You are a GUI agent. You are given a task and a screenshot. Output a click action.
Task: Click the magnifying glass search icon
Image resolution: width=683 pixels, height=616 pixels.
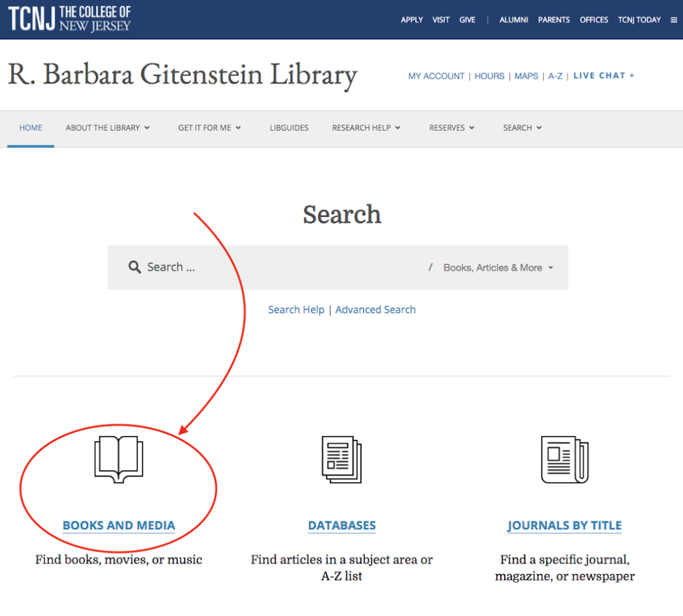135,267
